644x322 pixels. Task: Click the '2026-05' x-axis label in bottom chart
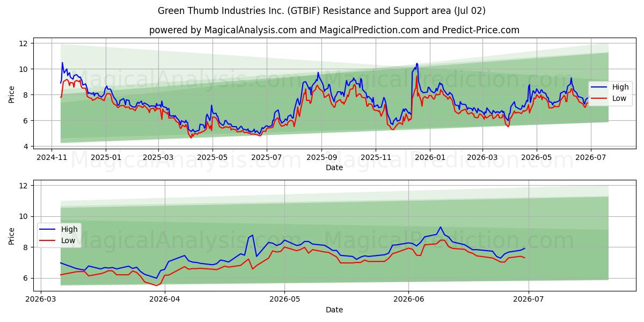coord(284,300)
